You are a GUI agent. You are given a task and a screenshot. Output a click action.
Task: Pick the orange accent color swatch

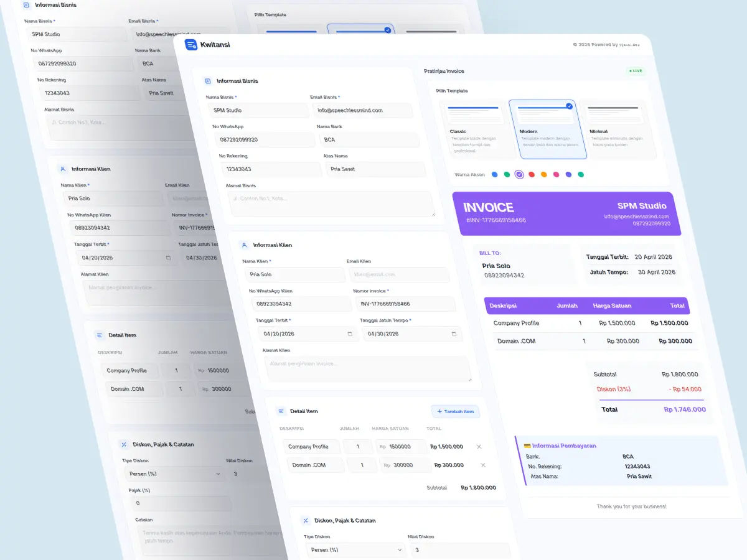point(543,175)
